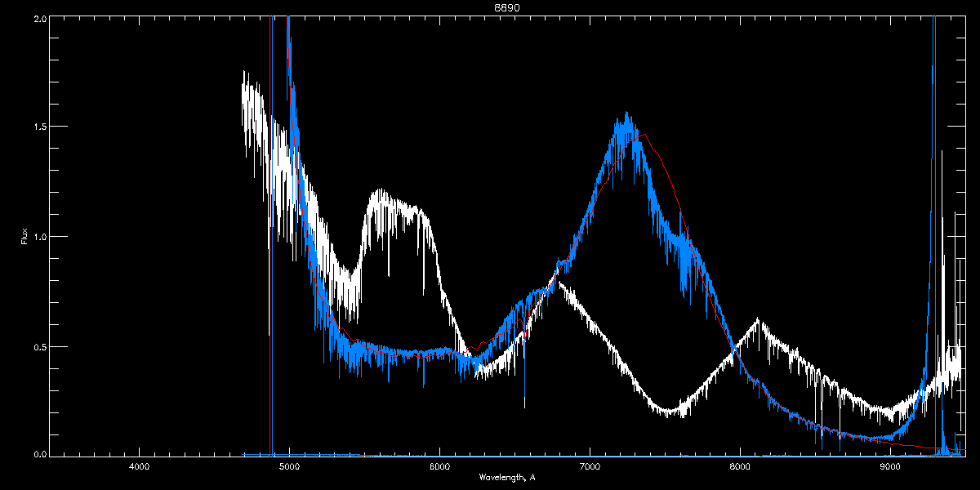Click the white spectrum minimum near 7500
This screenshot has height=490, width=980.
point(670,411)
